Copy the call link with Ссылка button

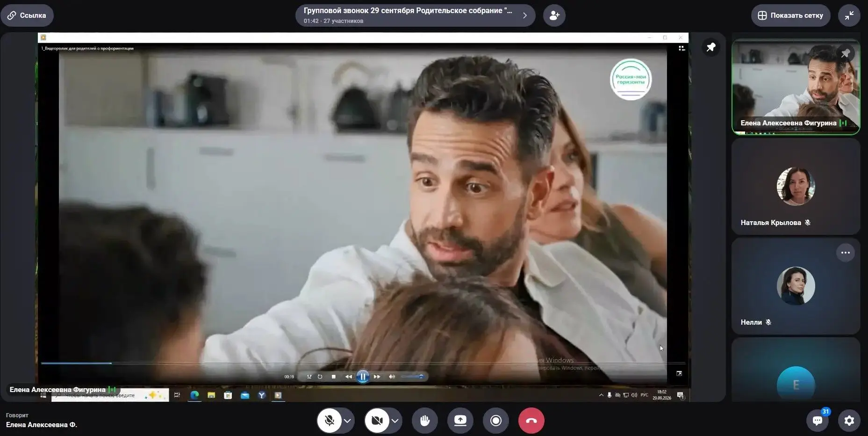[27, 15]
